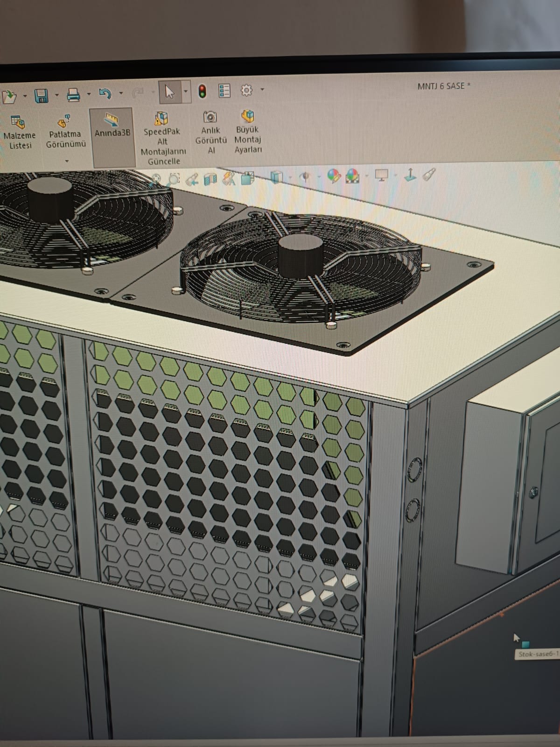Open the Options gear icon
This screenshot has height=747, width=560.
(246, 90)
